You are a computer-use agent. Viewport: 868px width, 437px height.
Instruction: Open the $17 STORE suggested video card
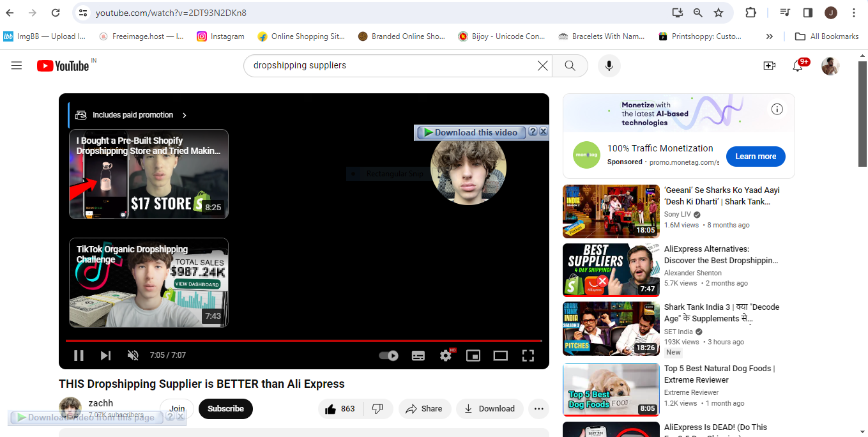(x=149, y=174)
